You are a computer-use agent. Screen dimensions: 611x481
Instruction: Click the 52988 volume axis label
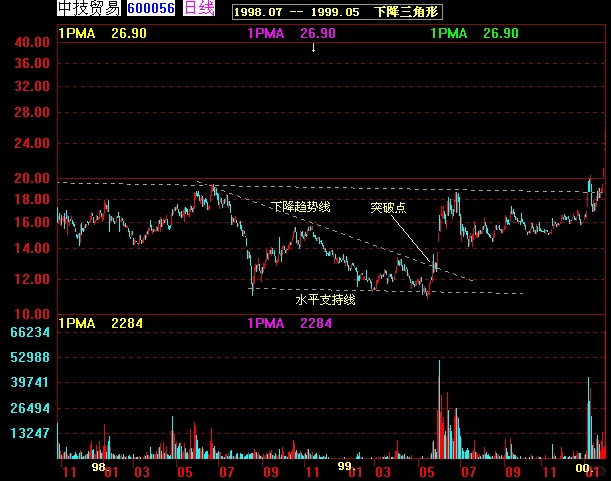30,357
